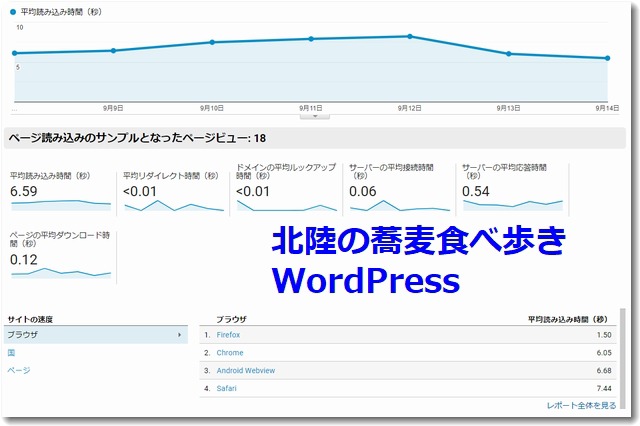The image size is (640, 426).
Task: Click the 6.05 value in Chrome row
Action: pos(604,353)
